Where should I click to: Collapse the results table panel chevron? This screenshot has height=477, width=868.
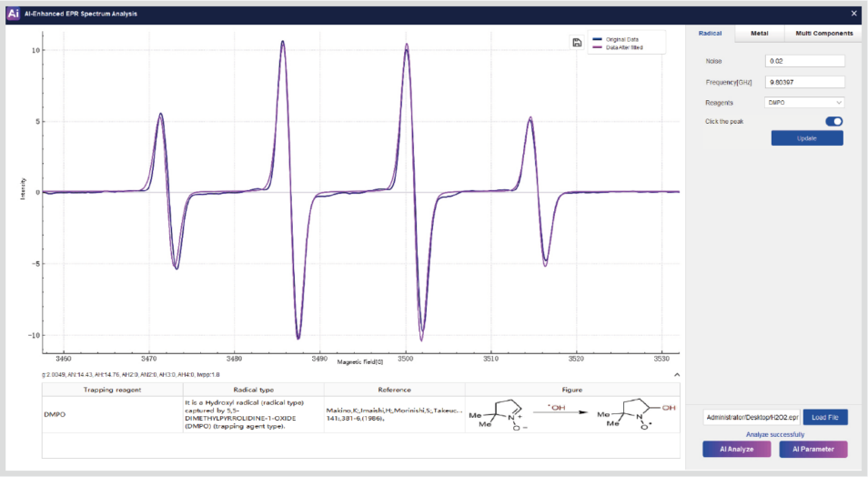click(676, 374)
